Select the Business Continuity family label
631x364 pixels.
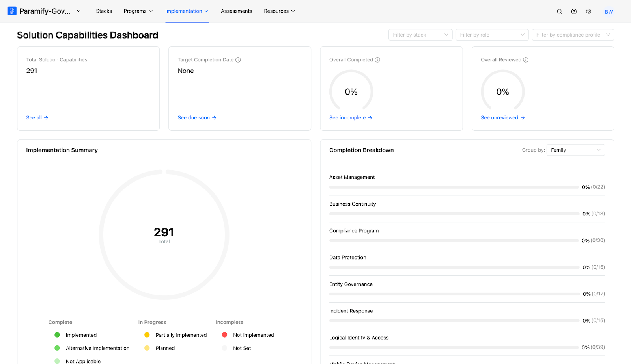click(353, 204)
